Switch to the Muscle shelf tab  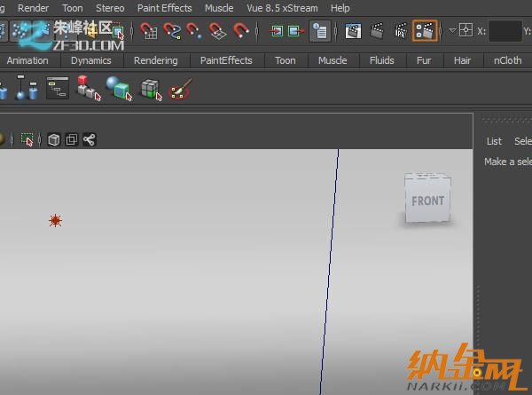332,60
